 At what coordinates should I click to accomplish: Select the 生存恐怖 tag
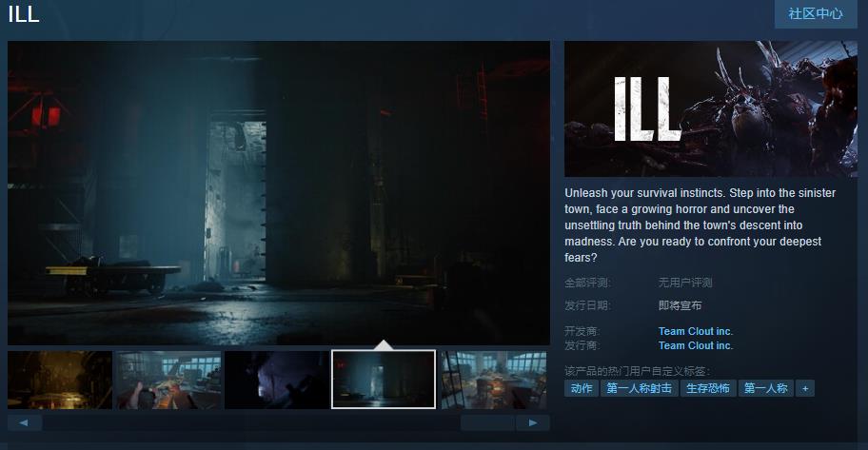pos(708,388)
